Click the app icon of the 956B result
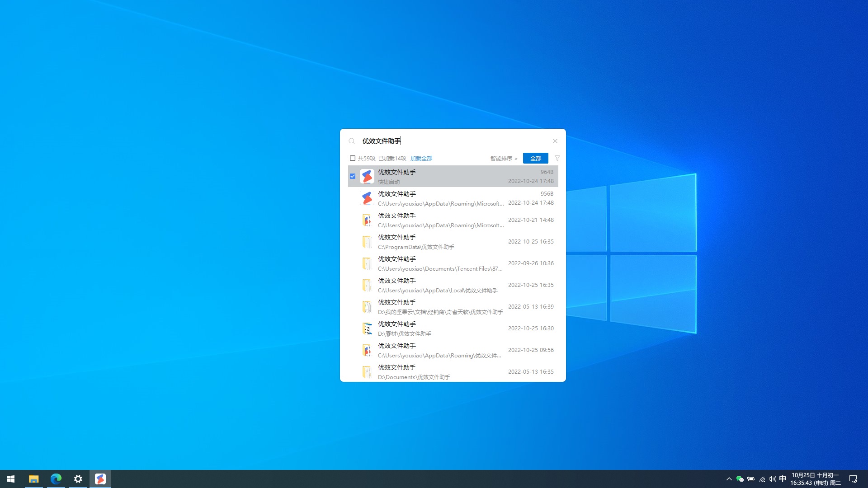The image size is (868, 488). [x=367, y=198]
